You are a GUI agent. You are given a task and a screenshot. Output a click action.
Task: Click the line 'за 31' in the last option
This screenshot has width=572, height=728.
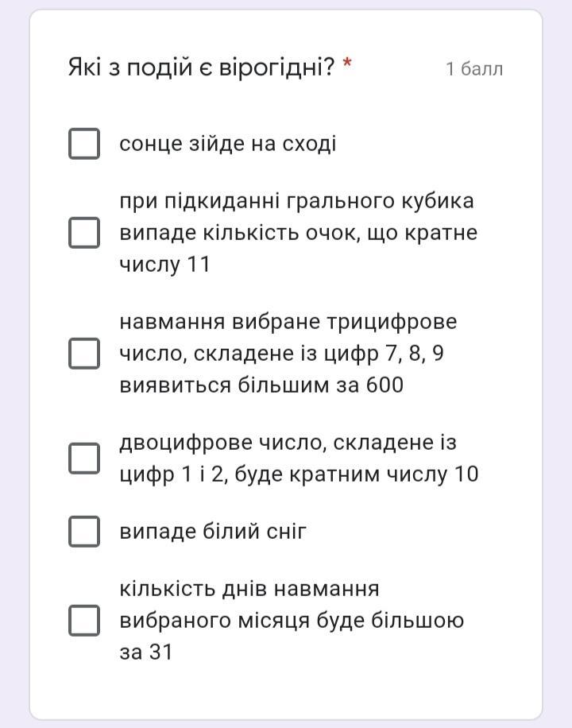coord(145,652)
